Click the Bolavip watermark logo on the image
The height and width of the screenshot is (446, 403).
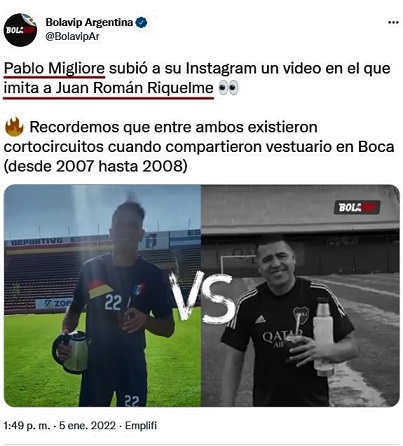(357, 207)
